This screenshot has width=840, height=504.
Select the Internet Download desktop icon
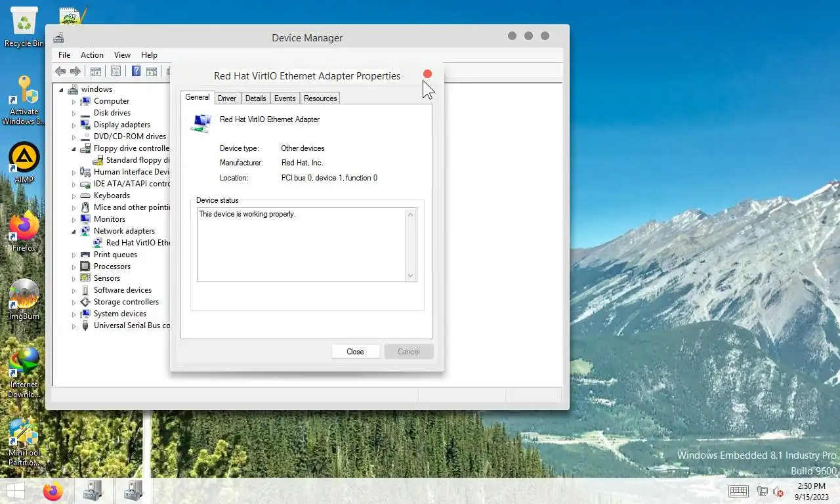point(24,372)
